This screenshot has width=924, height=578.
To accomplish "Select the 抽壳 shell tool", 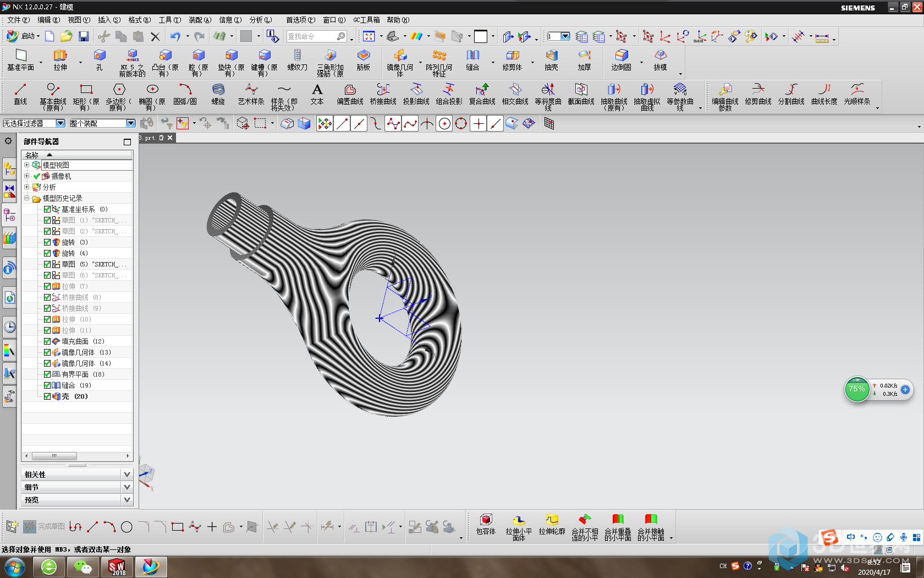I will tap(551, 60).
